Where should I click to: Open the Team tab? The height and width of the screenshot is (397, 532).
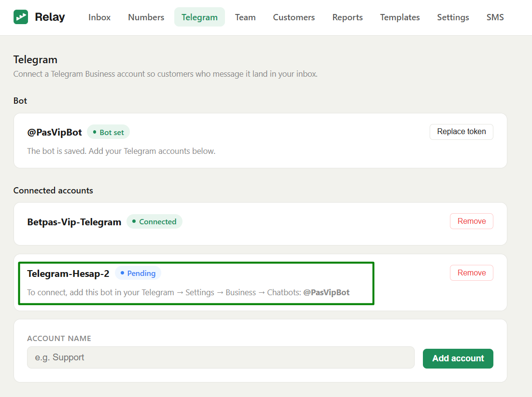point(245,17)
